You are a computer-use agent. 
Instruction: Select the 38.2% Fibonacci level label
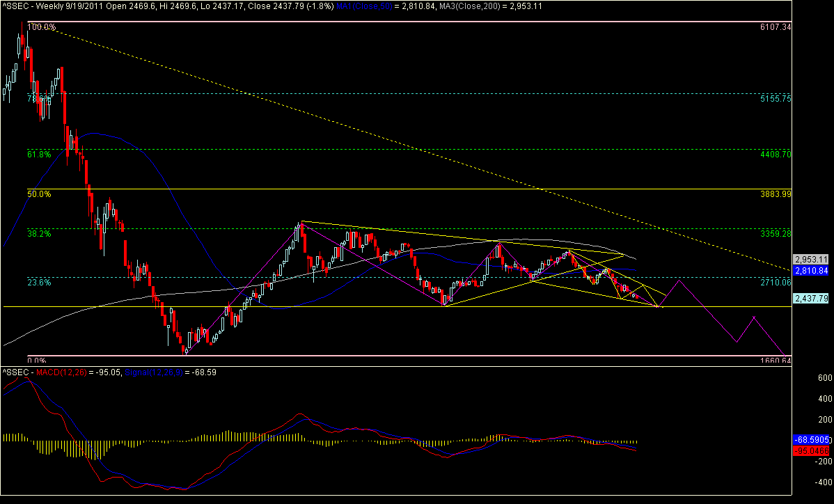[x=39, y=234]
